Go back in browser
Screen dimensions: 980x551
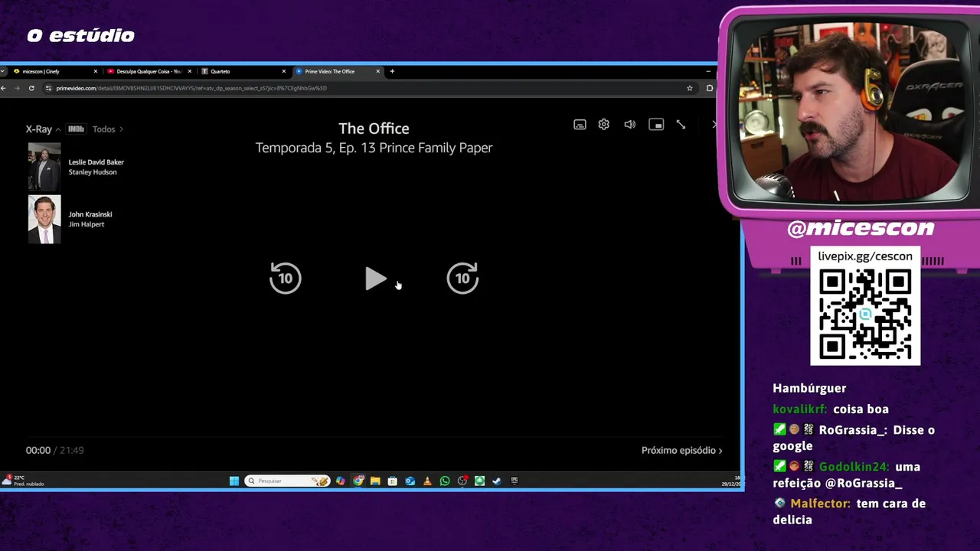[x=4, y=88]
